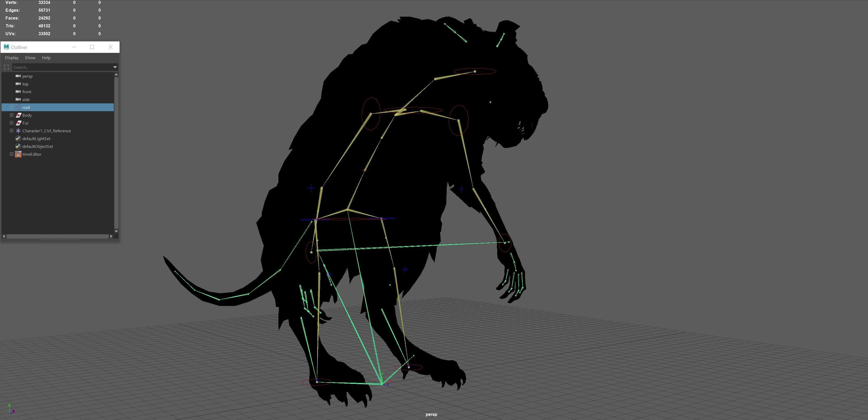The height and width of the screenshot is (420, 868).
Task: Click the Outliner bottom splitter handle
Action: click(x=59, y=240)
